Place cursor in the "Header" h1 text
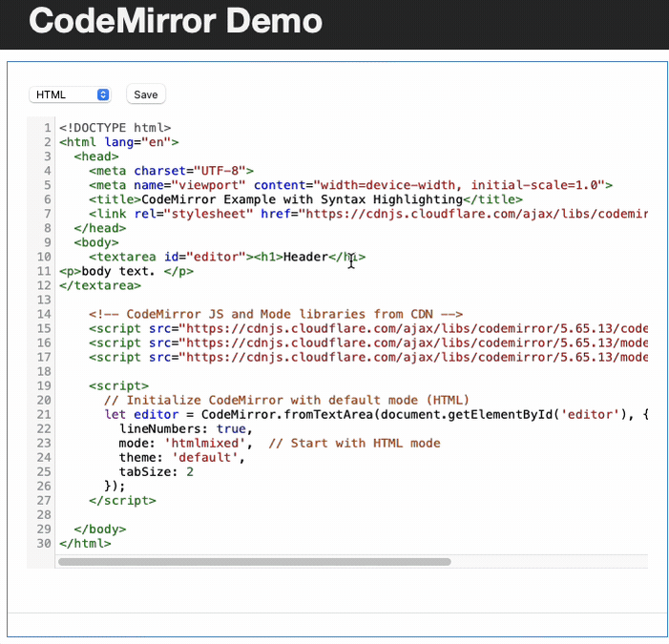The height and width of the screenshot is (644, 669). pos(303,257)
